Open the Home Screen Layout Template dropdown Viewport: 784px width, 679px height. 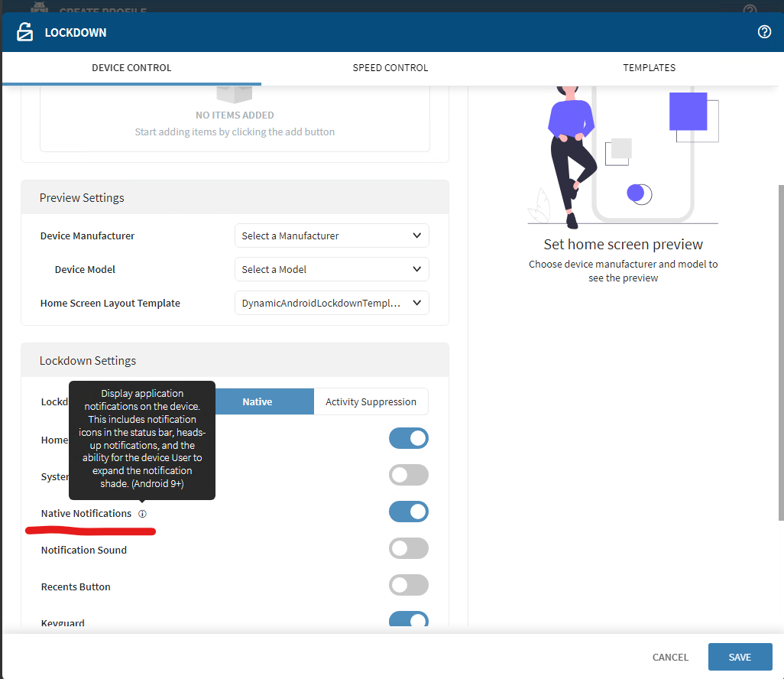[x=332, y=304]
